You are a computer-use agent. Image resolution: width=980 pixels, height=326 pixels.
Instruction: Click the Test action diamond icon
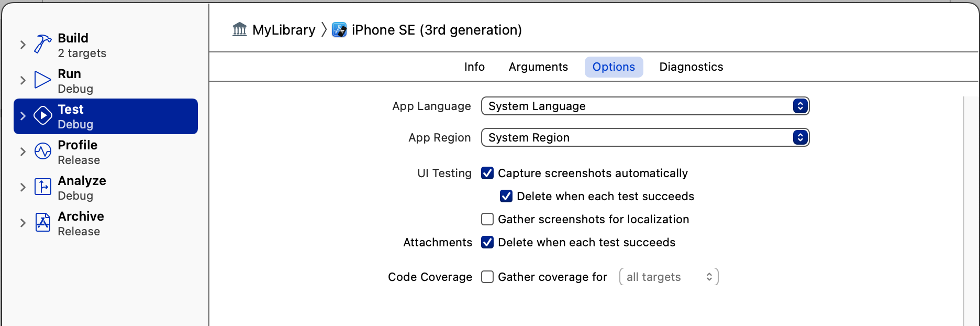[43, 116]
